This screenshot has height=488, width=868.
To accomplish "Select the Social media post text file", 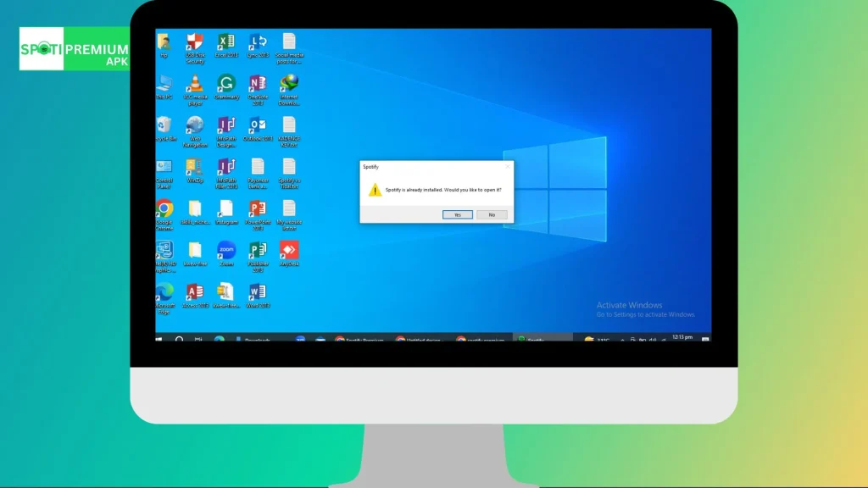I will click(x=289, y=48).
